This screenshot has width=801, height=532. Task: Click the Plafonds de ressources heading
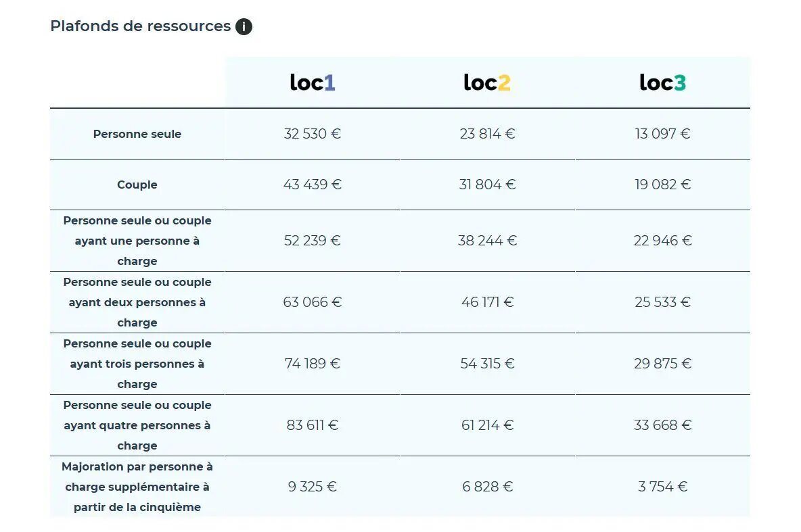[141, 26]
